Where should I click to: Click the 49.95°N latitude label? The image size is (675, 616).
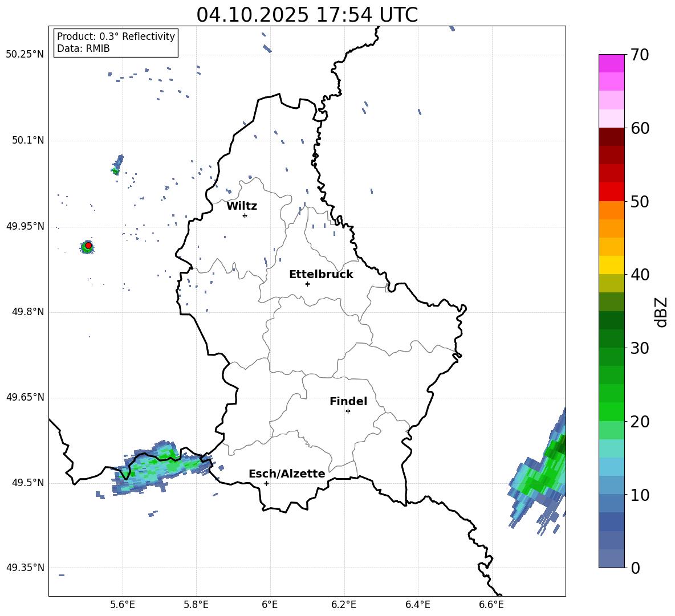25,226
